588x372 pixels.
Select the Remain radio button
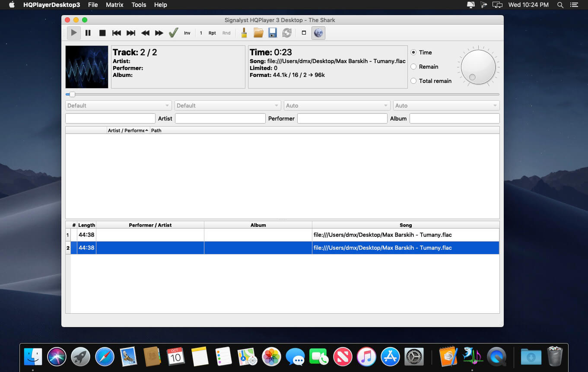click(x=424, y=67)
